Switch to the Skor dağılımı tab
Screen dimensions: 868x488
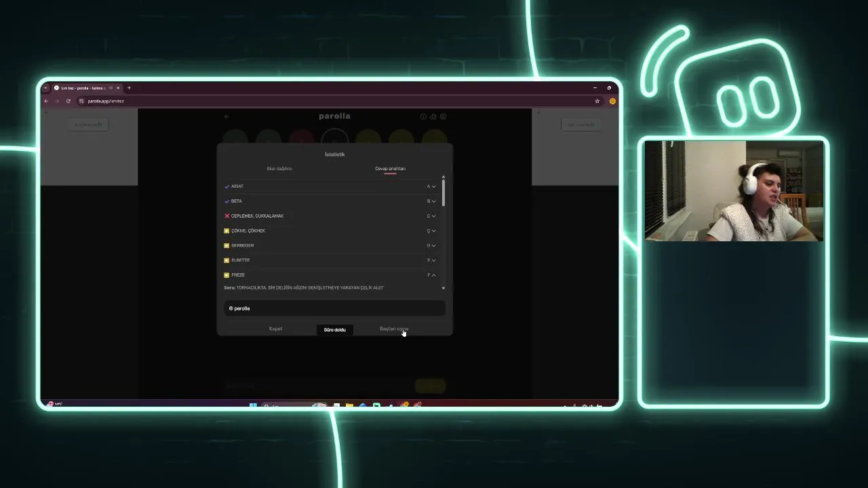point(279,168)
